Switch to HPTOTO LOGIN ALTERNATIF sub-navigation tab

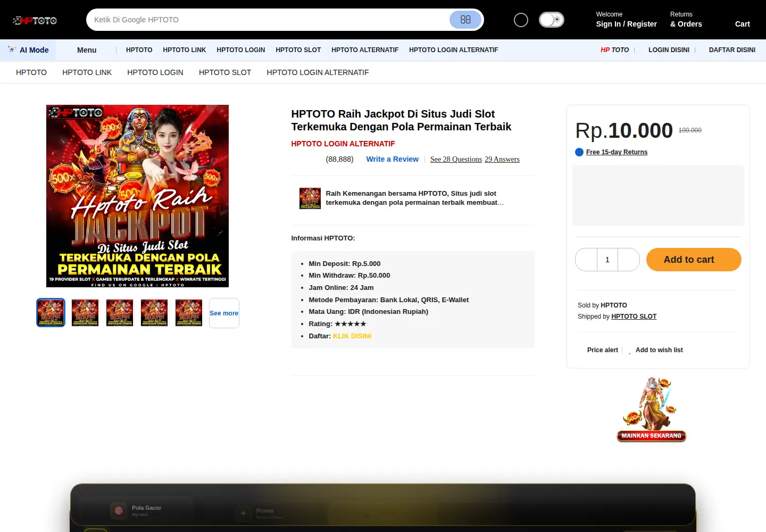(318, 72)
